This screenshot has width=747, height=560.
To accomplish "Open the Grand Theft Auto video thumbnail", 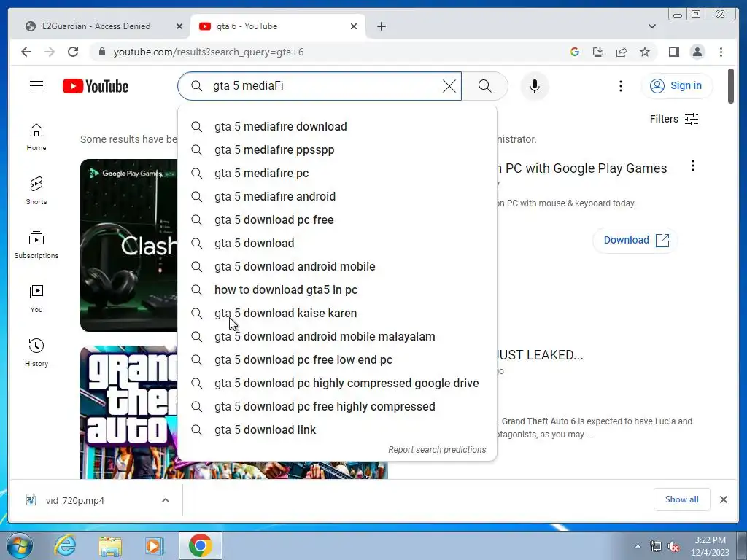I will pos(128,413).
